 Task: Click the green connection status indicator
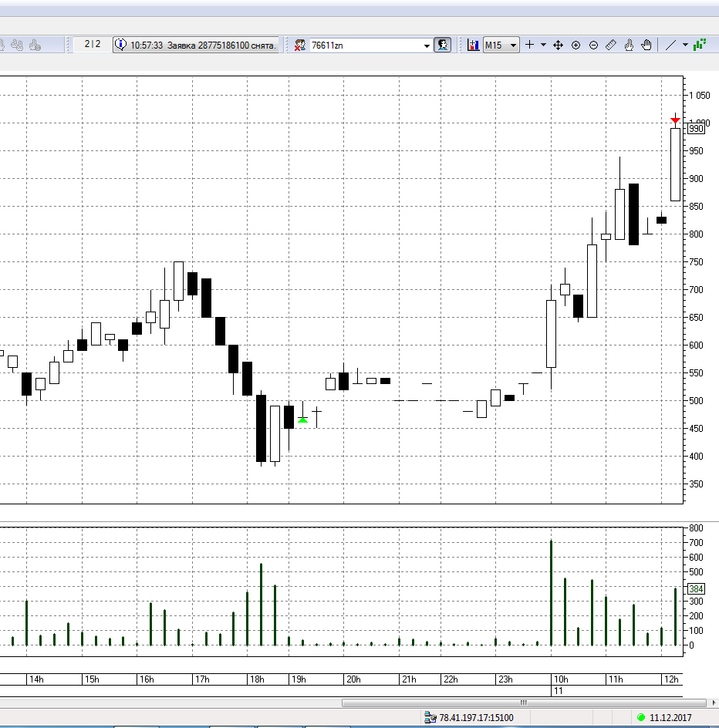click(x=641, y=717)
